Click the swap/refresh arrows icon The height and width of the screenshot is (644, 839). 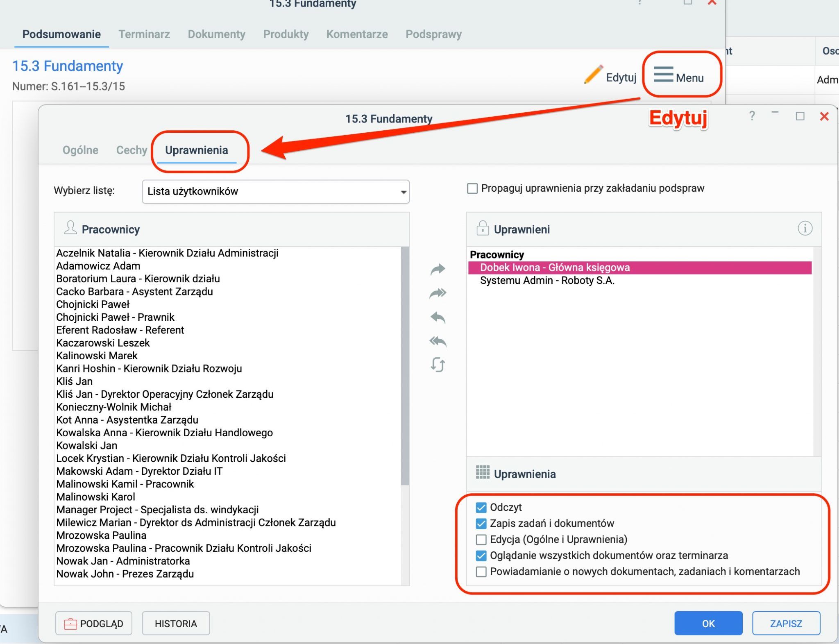(x=438, y=365)
